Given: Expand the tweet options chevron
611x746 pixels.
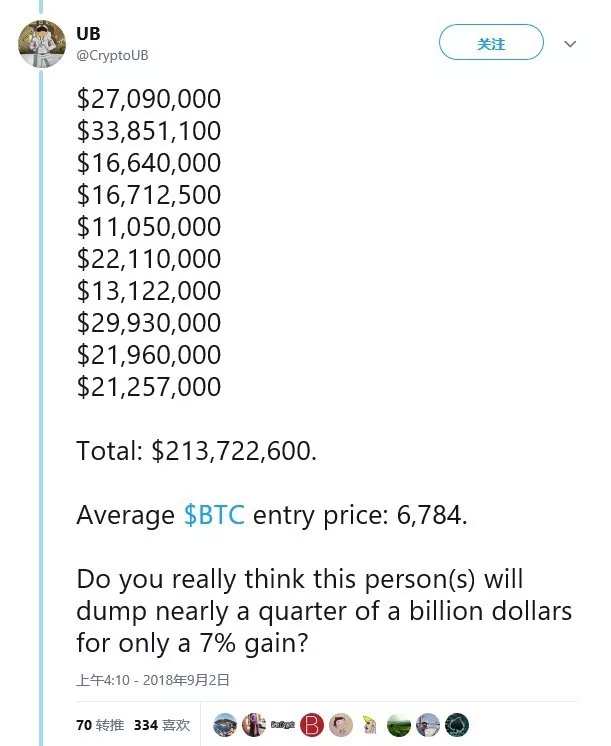Looking at the screenshot, I should point(570,44).
